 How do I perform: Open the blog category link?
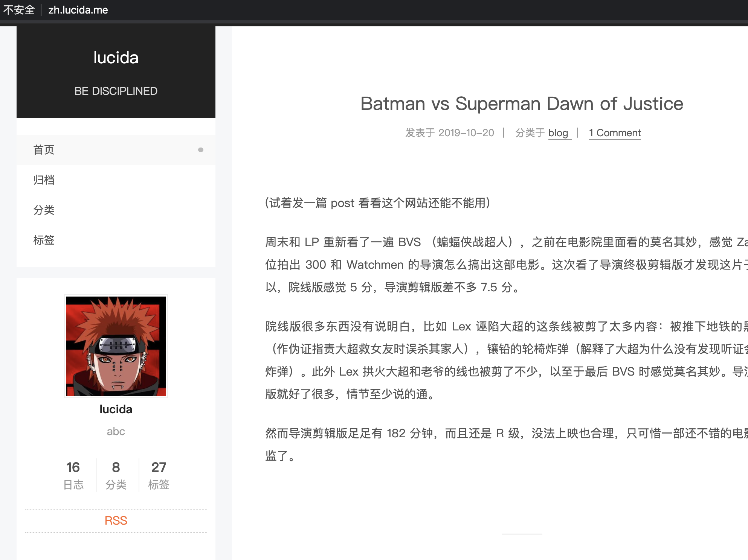coord(558,133)
